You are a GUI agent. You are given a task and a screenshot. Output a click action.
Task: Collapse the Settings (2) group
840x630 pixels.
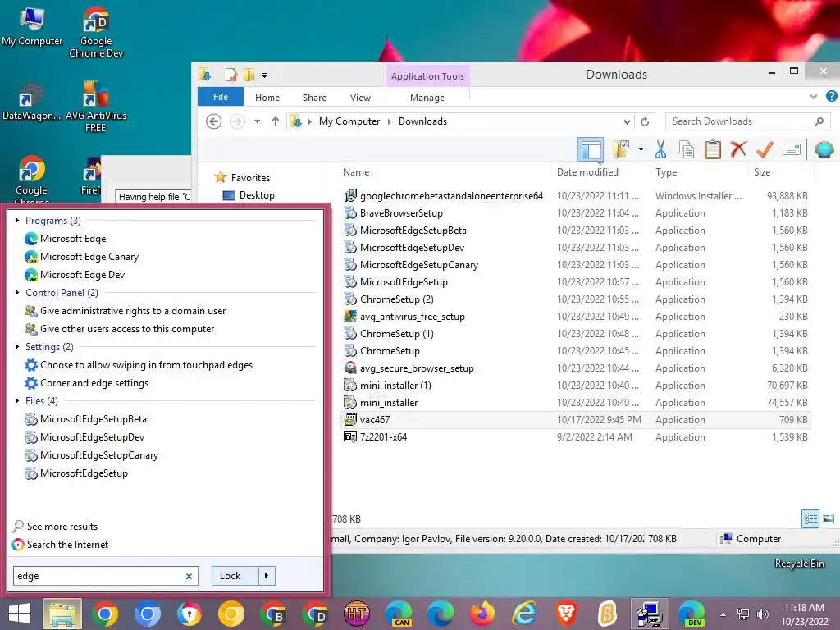(x=17, y=347)
